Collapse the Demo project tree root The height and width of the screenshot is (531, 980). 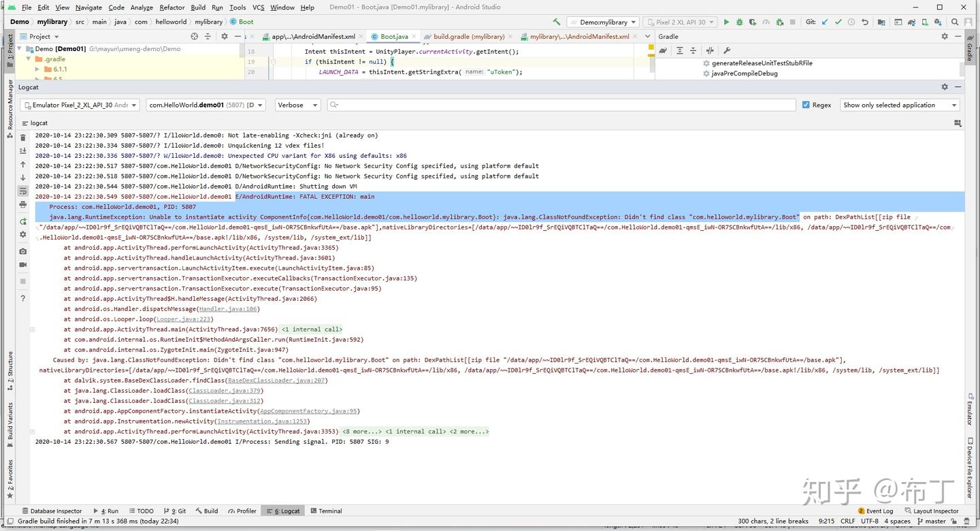pyautogui.click(x=20, y=49)
